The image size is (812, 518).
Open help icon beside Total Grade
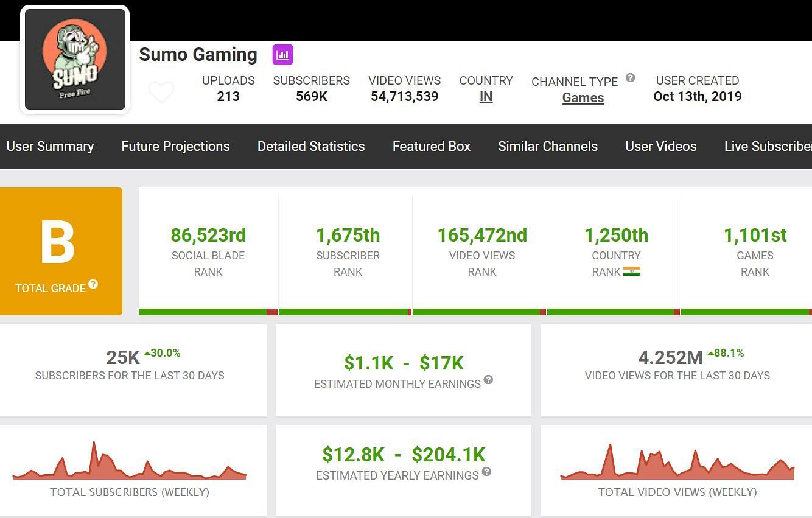point(93,284)
